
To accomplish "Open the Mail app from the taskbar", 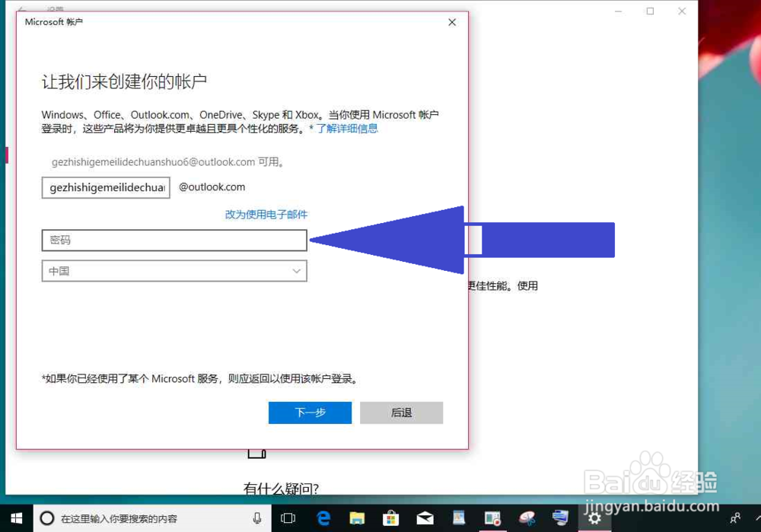I will 425,518.
